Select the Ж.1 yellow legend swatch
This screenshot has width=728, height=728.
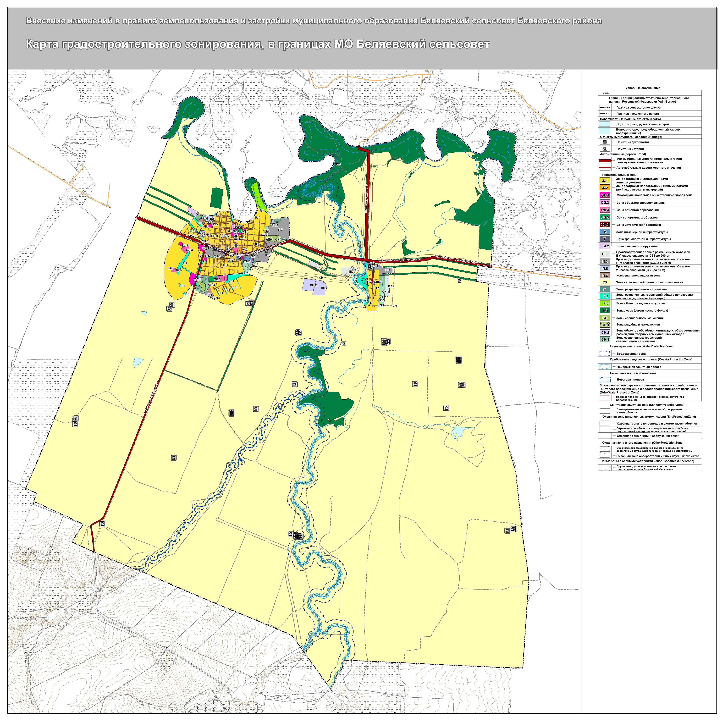[x=605, y=181]
